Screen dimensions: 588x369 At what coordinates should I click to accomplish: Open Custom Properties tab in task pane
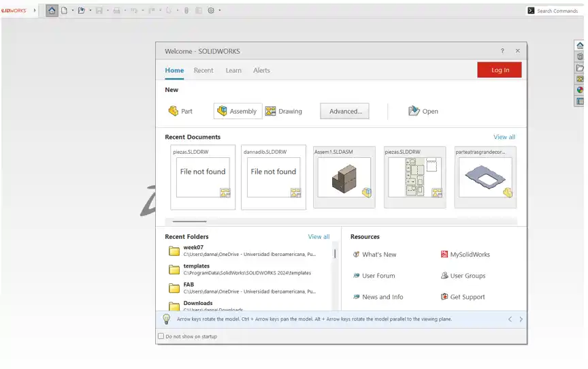click(x=580, y=101)
